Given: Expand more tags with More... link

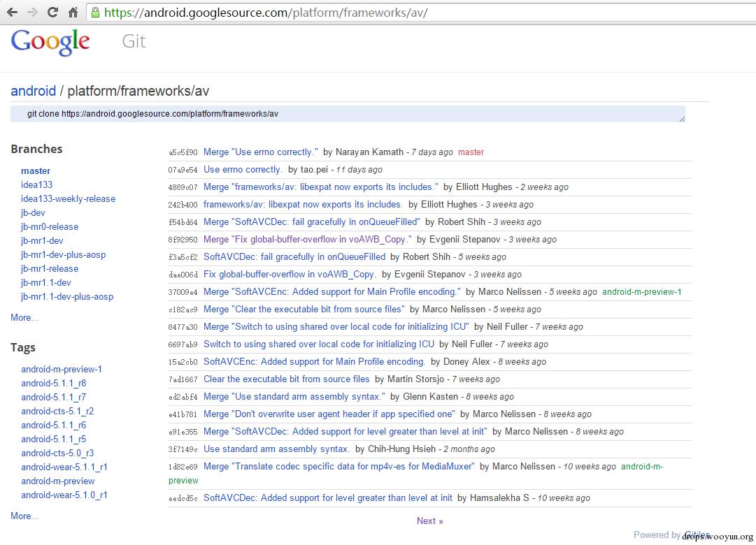Looking at the screenshot, I should [x=24, y=516].
